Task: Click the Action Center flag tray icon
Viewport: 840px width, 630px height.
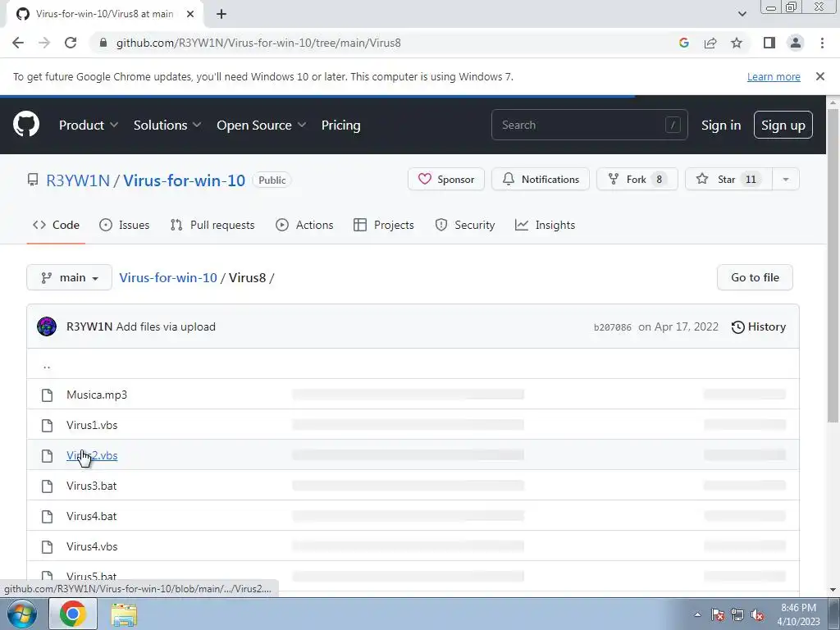Action: (x=718, y=614)
